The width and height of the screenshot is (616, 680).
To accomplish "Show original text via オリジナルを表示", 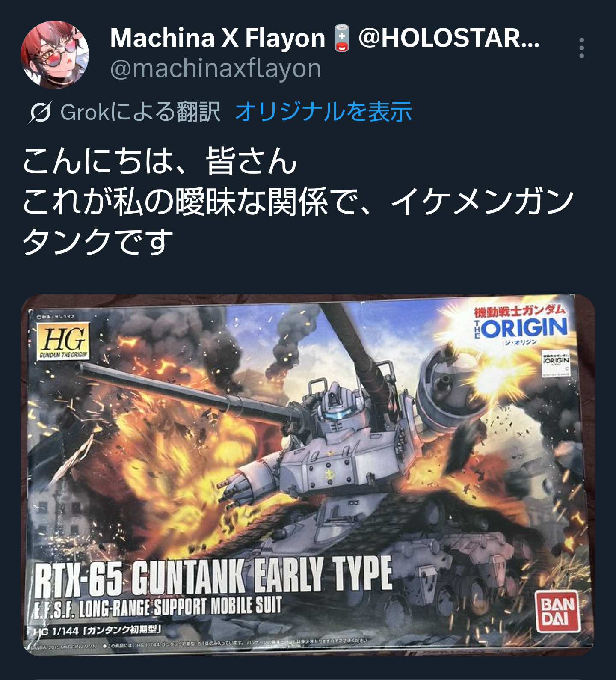I will tap(323, 112).
